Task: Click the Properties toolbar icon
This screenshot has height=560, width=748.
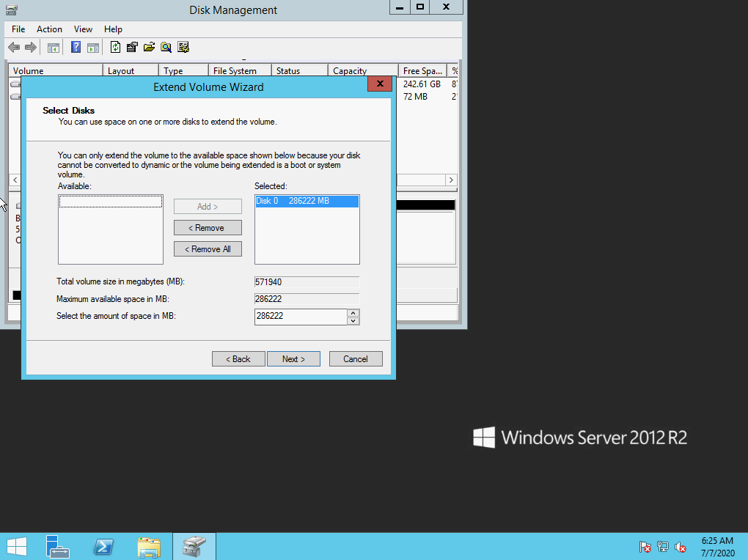Action: (132, 47)
